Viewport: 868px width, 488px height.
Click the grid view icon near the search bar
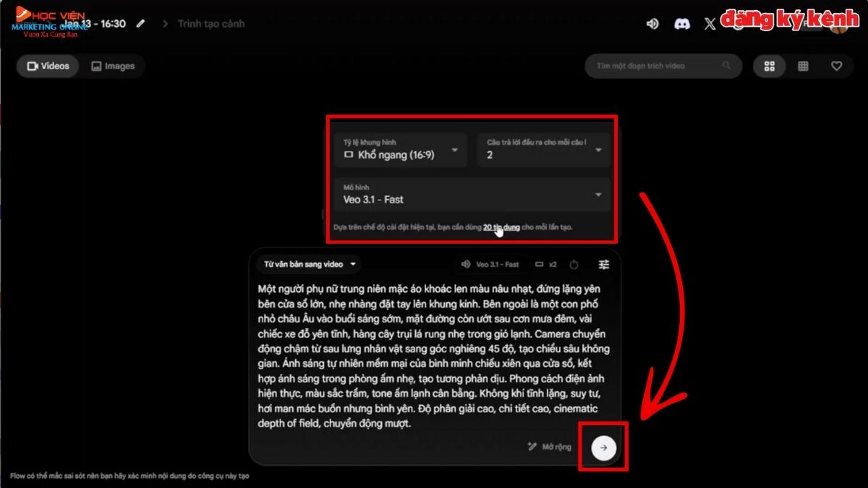coord(770,66)
